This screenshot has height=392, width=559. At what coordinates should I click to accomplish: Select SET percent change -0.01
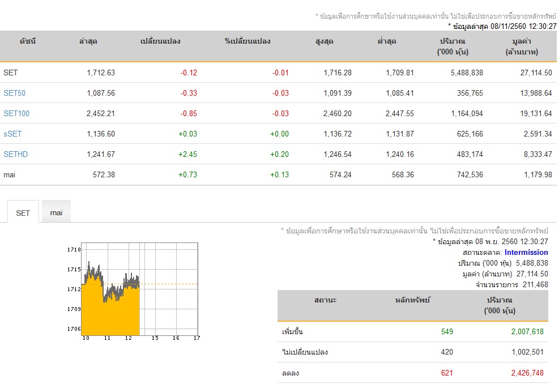[280, 73]
